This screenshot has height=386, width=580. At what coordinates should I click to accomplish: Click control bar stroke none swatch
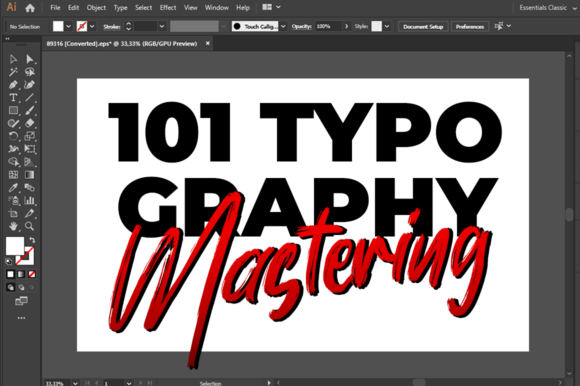coord(82,26)
